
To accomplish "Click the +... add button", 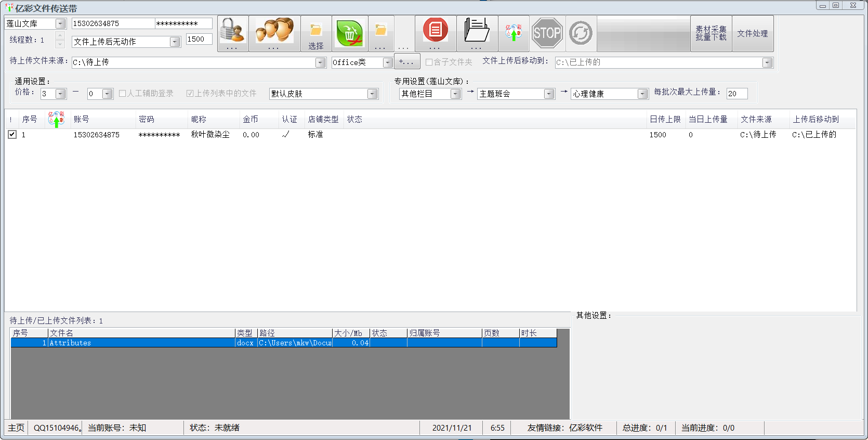I will tap(406, 62).
